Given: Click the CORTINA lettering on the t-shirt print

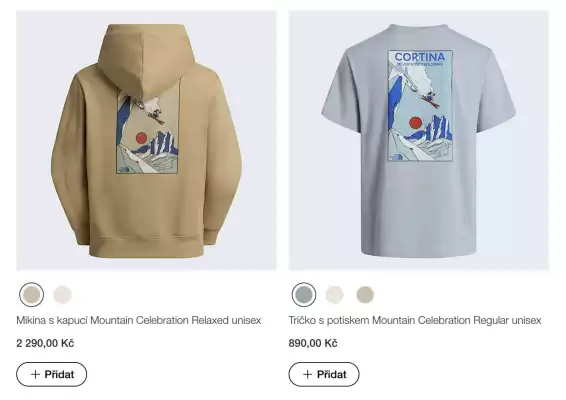Looking at the screenshot, I should 420,57.
